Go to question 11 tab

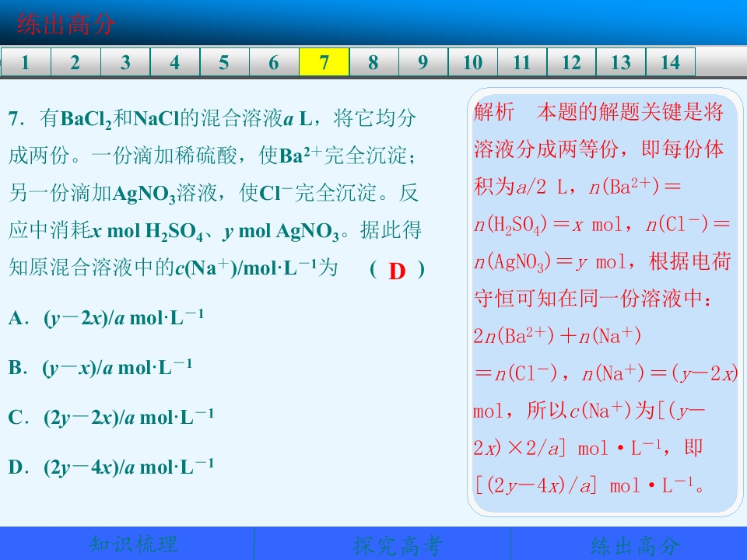click(x=522, y=62)
